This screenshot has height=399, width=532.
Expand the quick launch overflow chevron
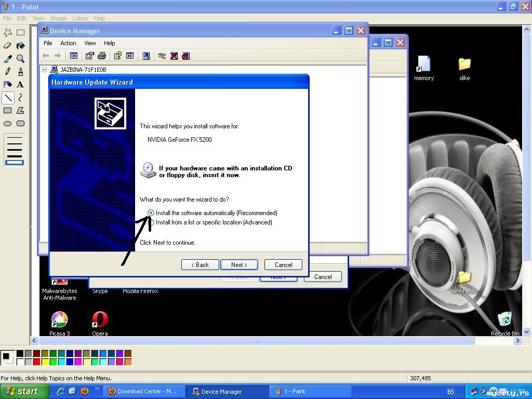97,389
